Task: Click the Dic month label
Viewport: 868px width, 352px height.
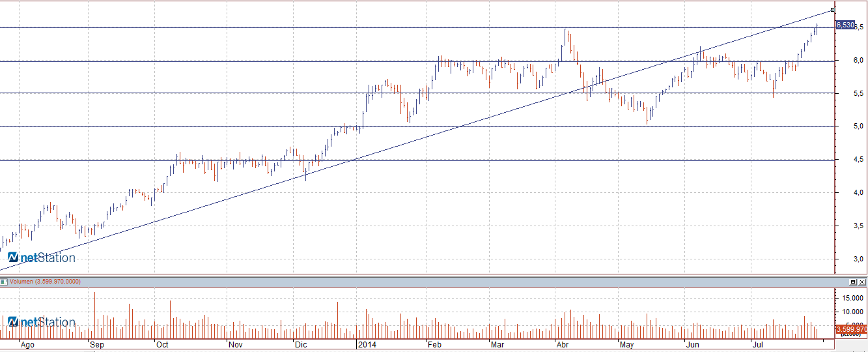Action: point(301,345)
